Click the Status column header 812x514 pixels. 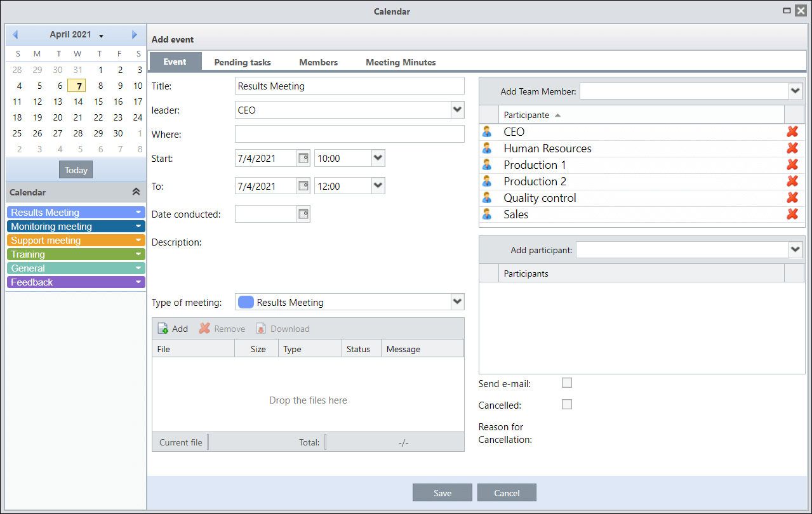[x=361, y=348]
